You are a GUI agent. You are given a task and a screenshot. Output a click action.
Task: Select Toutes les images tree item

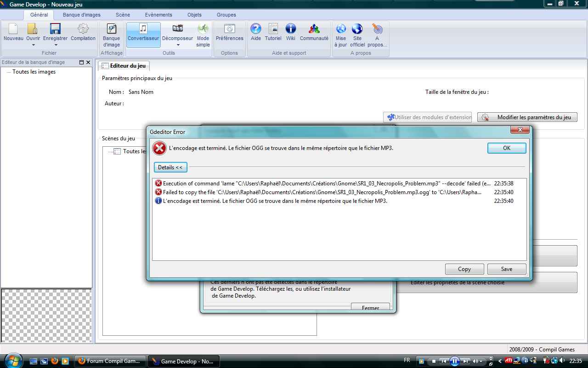tap(34, 72)
